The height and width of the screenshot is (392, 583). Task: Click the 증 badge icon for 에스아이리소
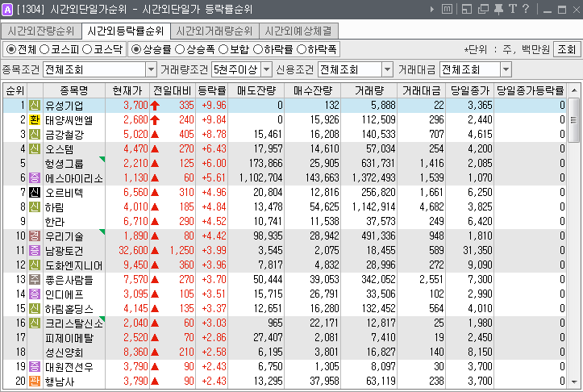point(35,177)
